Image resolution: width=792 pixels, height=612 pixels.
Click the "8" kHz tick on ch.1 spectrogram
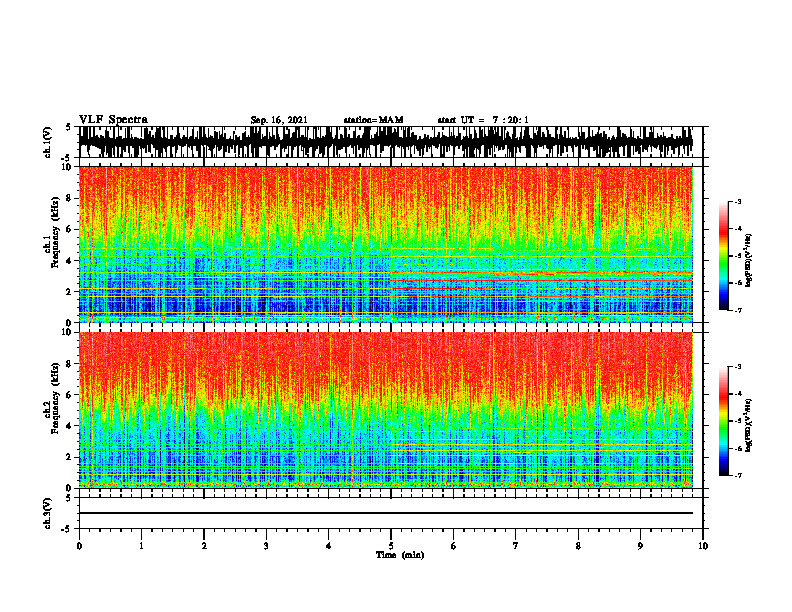69,198
